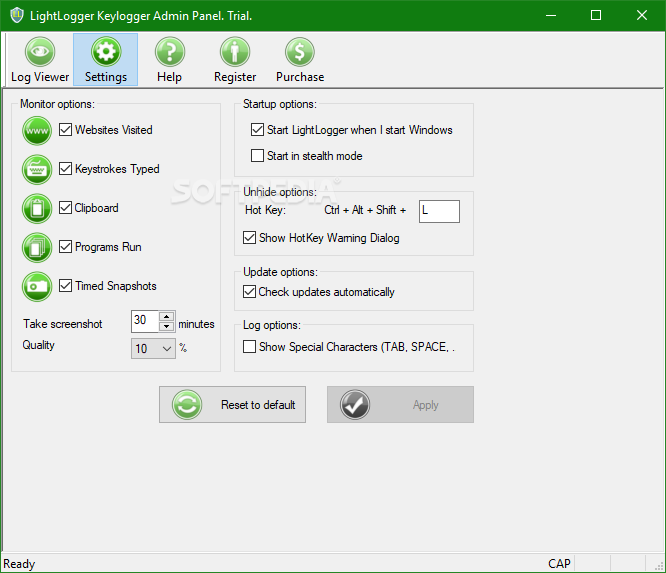Click the Programs Run stacked-windows icon
The height and width of the screenshot is (573, 666).
[37, 248]
